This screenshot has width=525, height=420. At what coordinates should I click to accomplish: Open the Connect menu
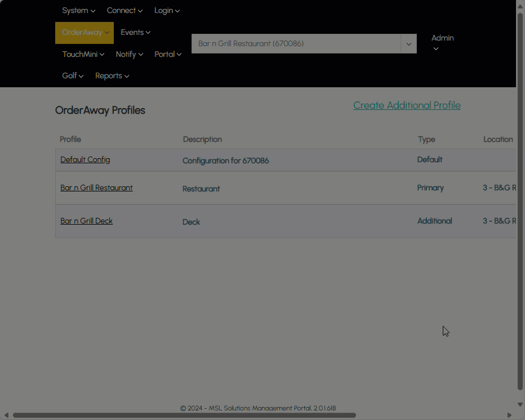[124, 11]
